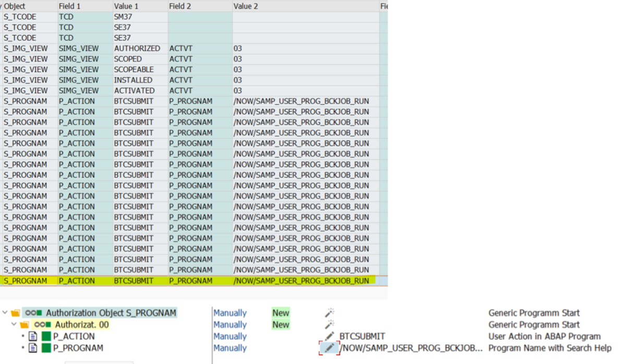
Task: Select BTCSUBMIT cell in highlighted row
Action: (140, 281)
